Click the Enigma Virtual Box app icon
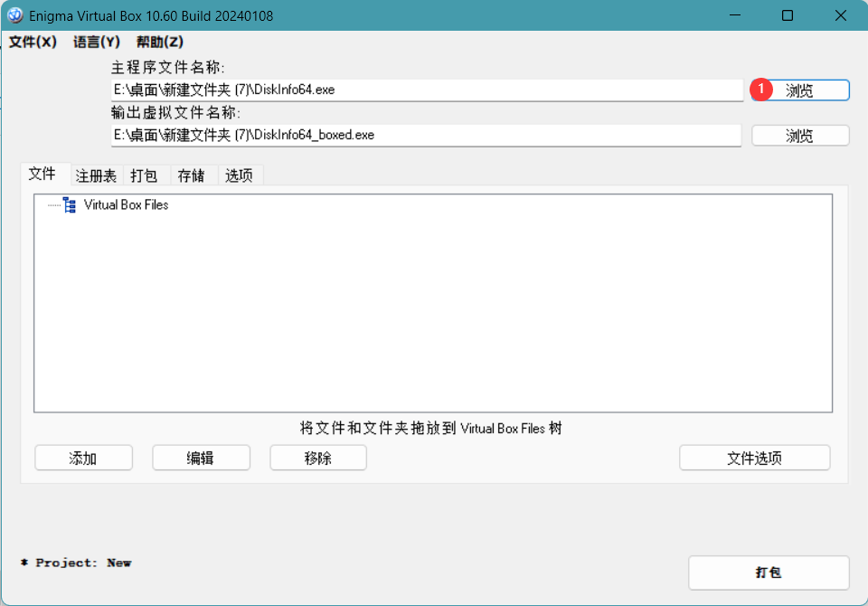 tap(15, 15)
